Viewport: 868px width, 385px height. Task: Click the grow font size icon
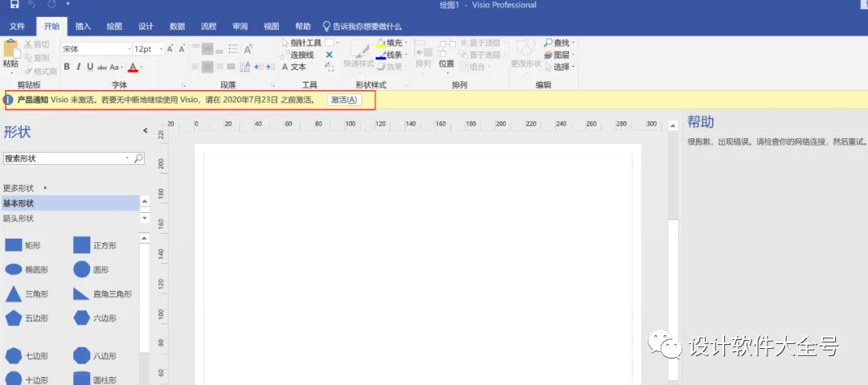tap(170, 49)
